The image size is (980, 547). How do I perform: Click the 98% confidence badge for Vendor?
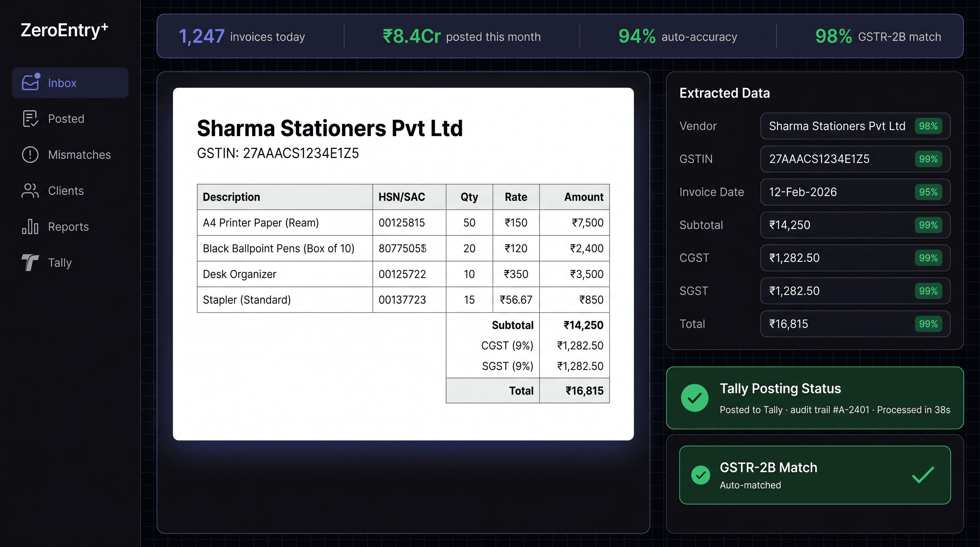(x=928, y=126)
